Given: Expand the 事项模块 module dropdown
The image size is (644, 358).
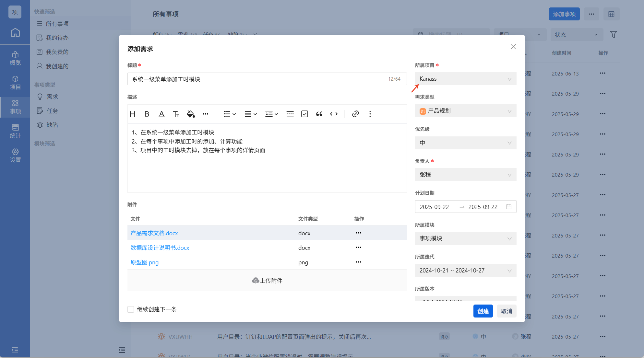Looking at the screenshot, I should (465, 238).
